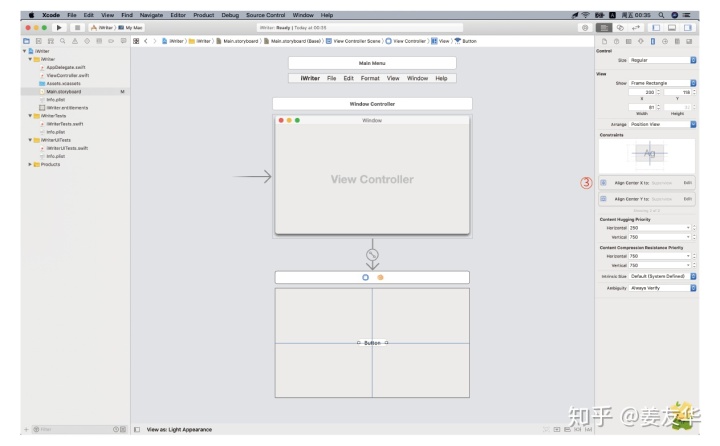Open the Size Regular dropdown
This screenshot has height=446, width=720.
tap(663, 60)
